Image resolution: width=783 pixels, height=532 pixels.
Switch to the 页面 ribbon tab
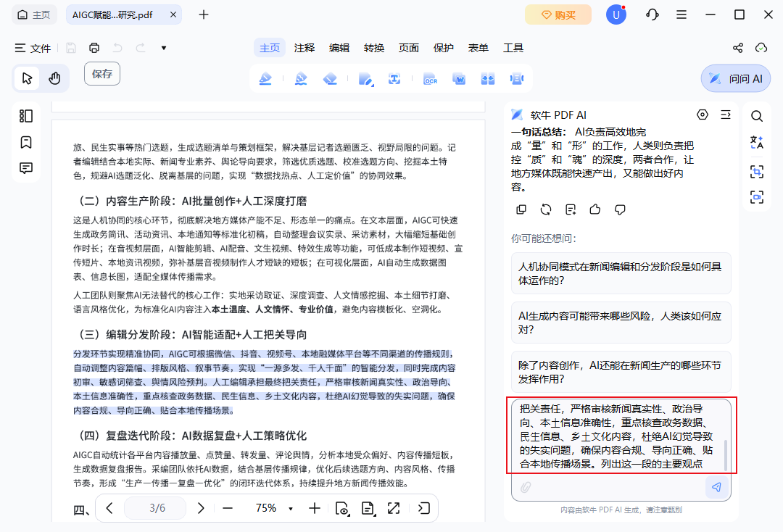408,48
